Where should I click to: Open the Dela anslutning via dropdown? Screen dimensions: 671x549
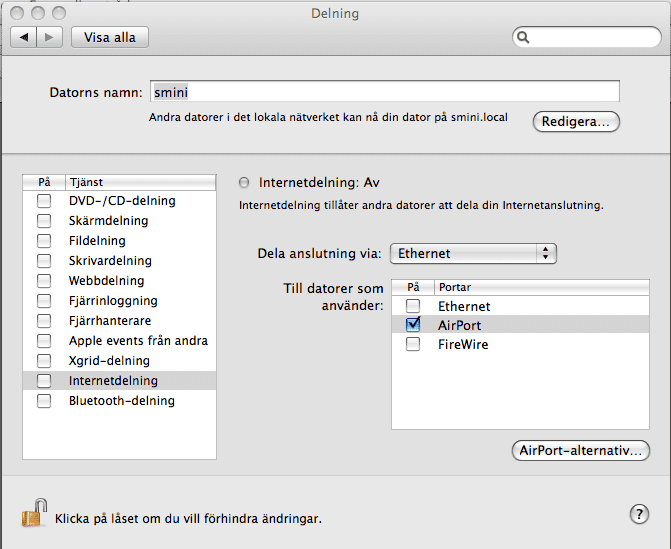472,254
